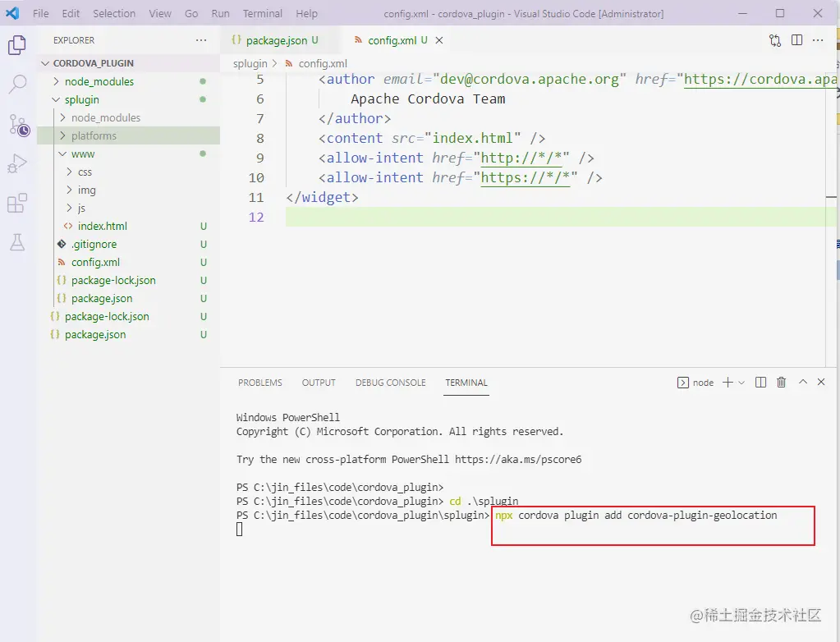The image size is (840, 642).
Task: Switch to the package.json editor tab
Action: pyautogui.click(x=277, y=40)
